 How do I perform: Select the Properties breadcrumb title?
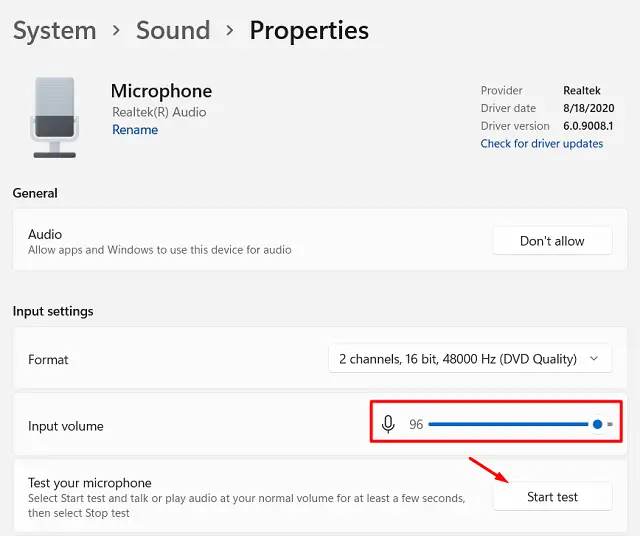coord(309,31)
